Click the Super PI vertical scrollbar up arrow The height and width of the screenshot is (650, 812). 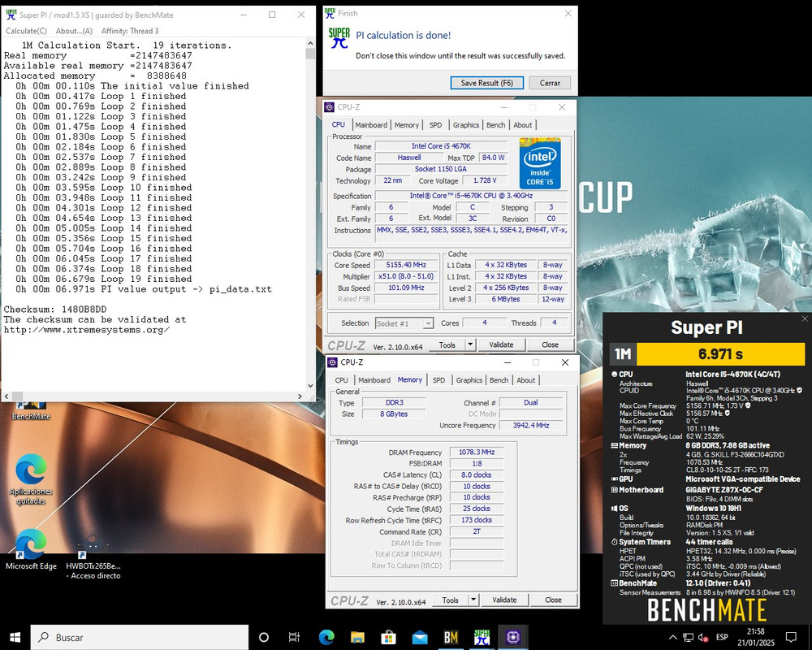[x=311, y=44]
